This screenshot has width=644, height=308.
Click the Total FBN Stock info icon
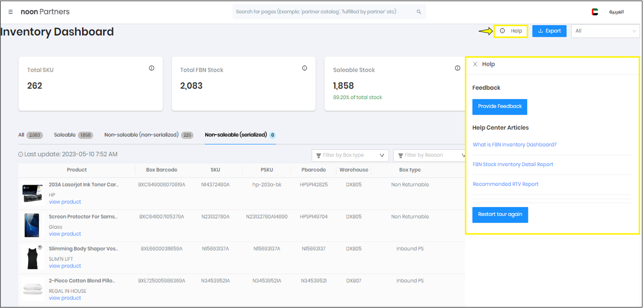[304, 68]
